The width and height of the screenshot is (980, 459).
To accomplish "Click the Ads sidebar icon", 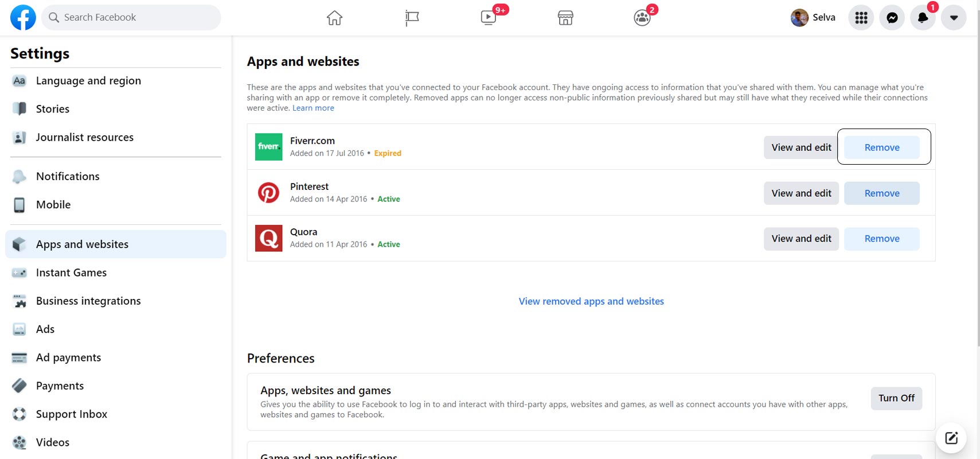I will coord(19,329).
